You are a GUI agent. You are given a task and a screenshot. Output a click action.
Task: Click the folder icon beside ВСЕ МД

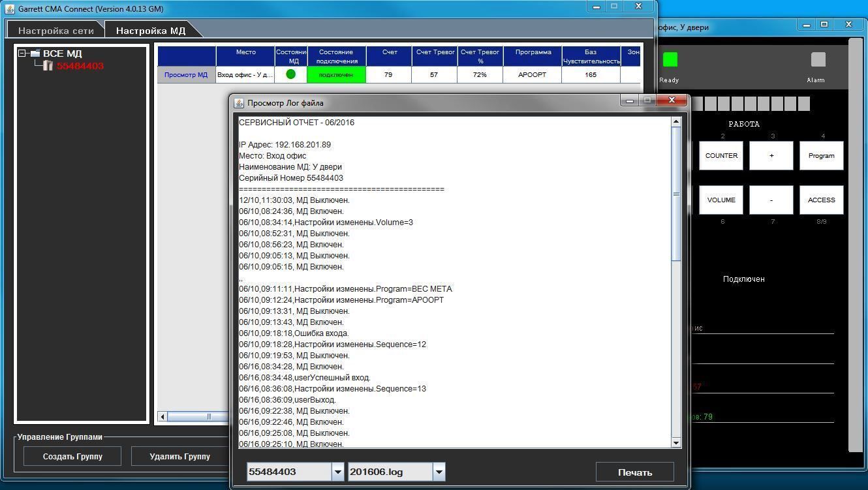(35, 54)
